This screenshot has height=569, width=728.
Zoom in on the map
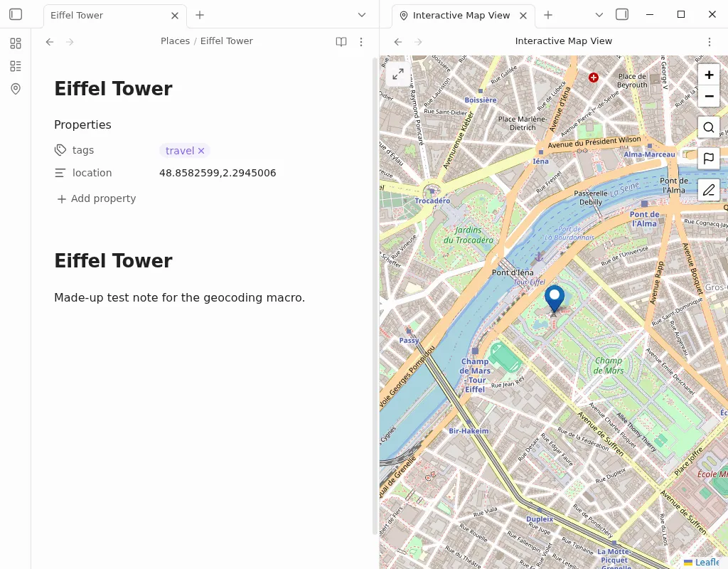[709, 75]
